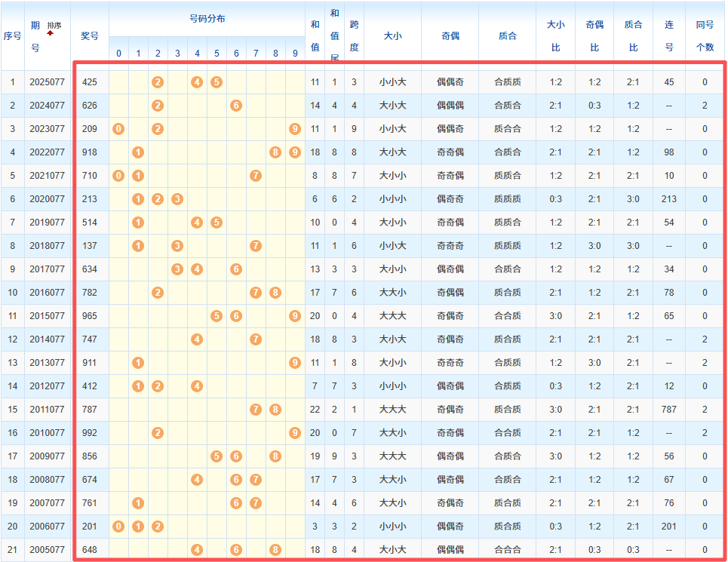Click 跨度 value 9 in row 2023077
Screen dimensions: 728x562
tap(355, 129)
